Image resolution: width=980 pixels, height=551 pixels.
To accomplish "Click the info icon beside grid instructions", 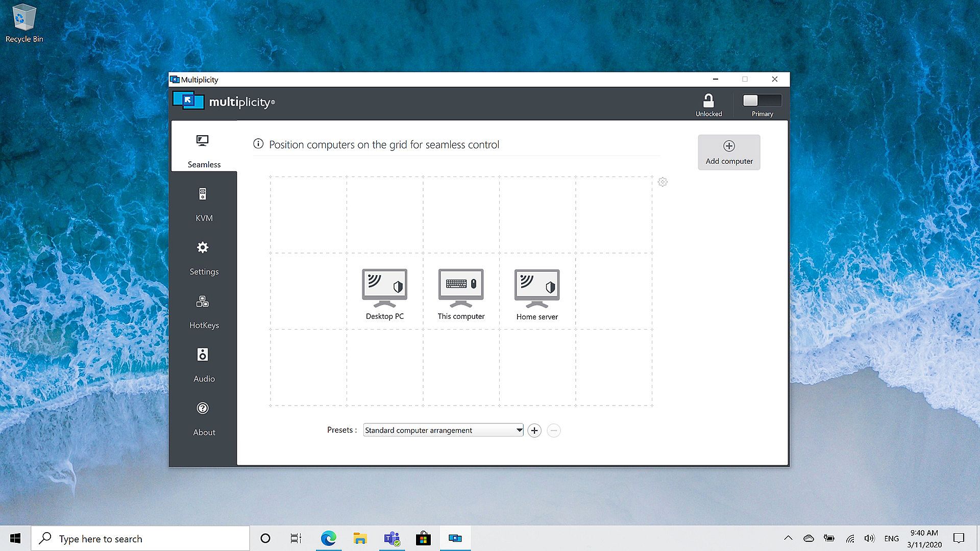I will tap(258, 144).
